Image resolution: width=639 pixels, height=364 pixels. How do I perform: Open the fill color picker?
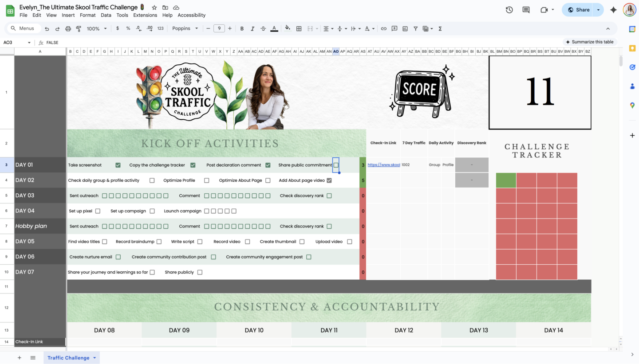pyautogui.click(x=288, y=28)
